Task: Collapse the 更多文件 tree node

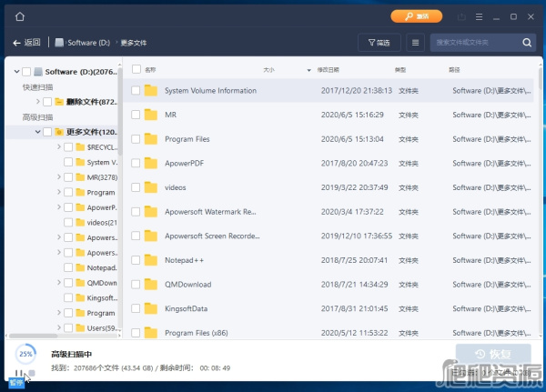Action: pos(37,132)
